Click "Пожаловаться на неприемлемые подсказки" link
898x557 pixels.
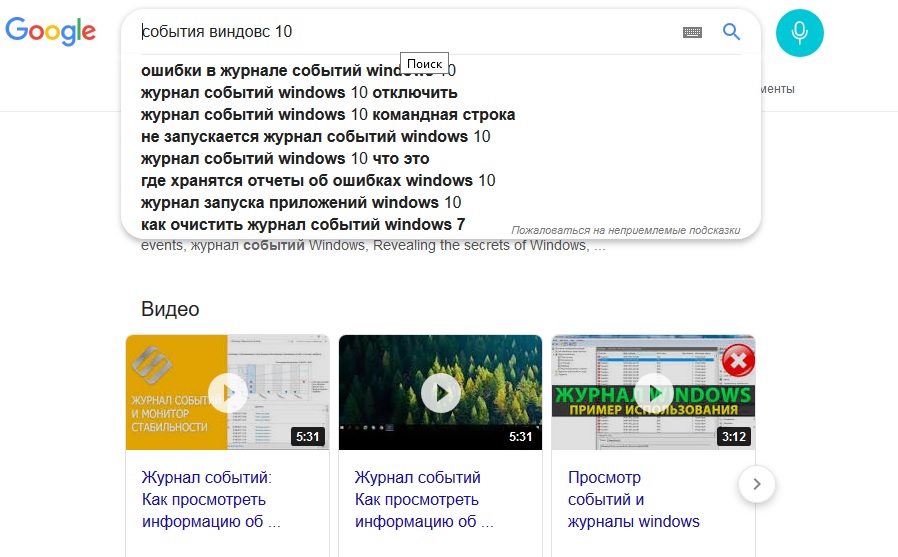[x=625, y=230]
